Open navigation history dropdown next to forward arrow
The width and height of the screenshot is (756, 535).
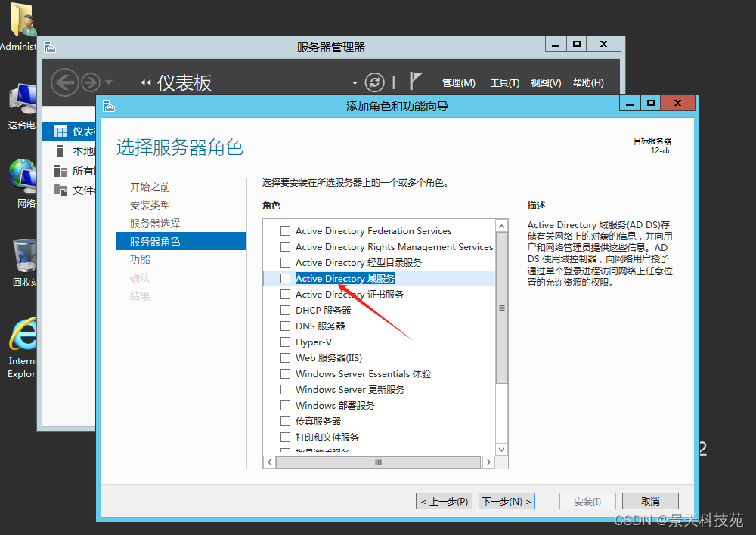coord(109,82)
